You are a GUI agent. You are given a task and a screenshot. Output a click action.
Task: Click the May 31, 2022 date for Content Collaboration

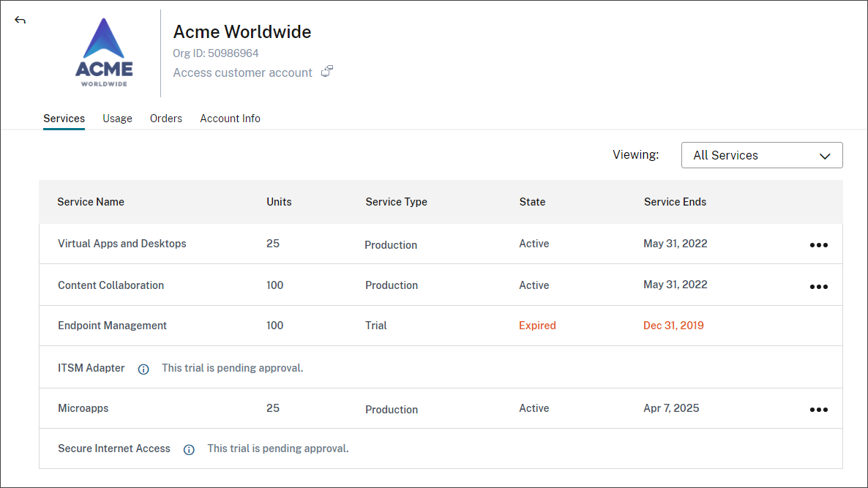click(x=676, y=285)
